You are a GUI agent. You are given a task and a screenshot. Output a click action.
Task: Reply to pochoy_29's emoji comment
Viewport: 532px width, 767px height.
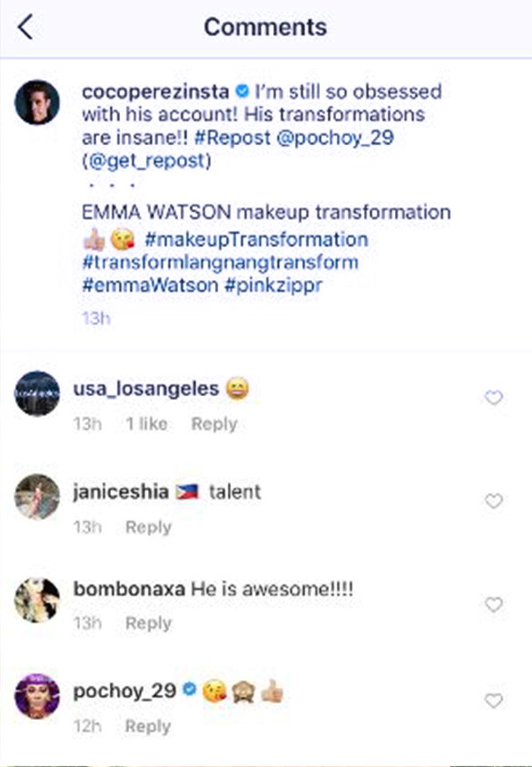[148, 726]
